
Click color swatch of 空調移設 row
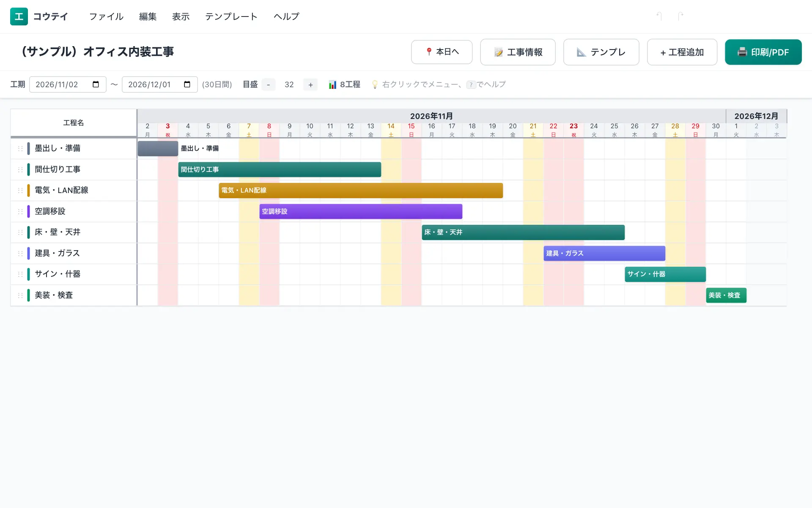[x=28, y=211]
